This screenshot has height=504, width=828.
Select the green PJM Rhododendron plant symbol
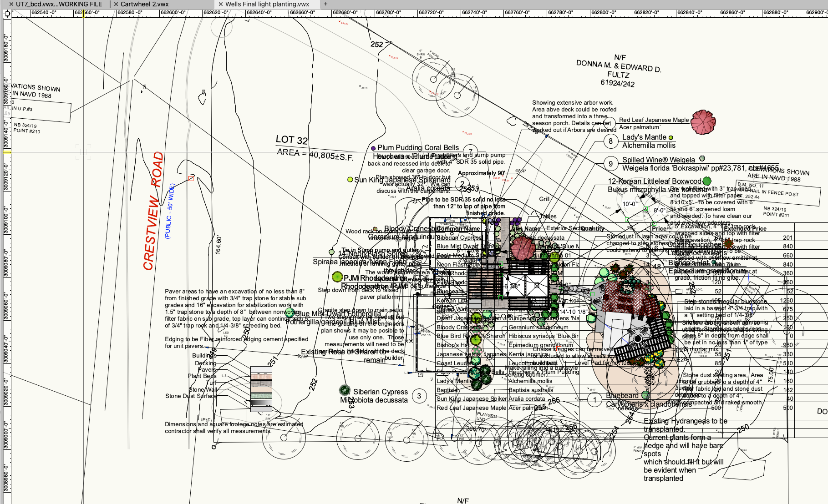[x=337, y=277]
